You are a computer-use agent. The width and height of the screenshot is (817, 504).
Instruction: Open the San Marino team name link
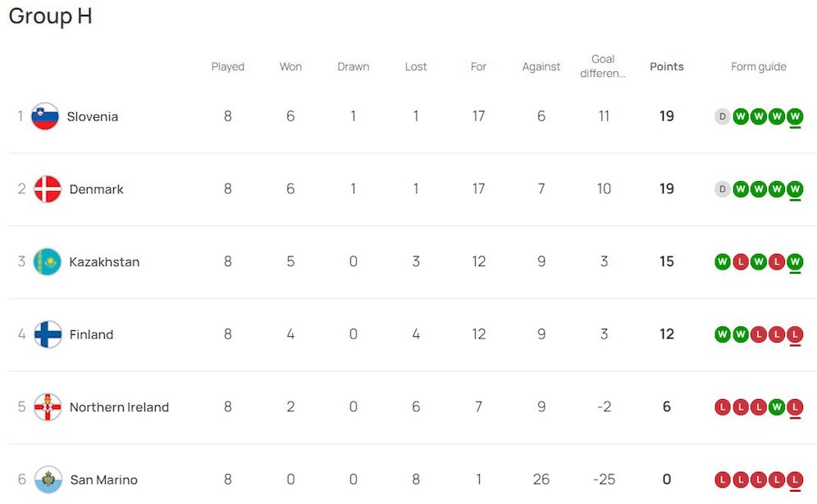pyautogui.click(x=103, y=480)
